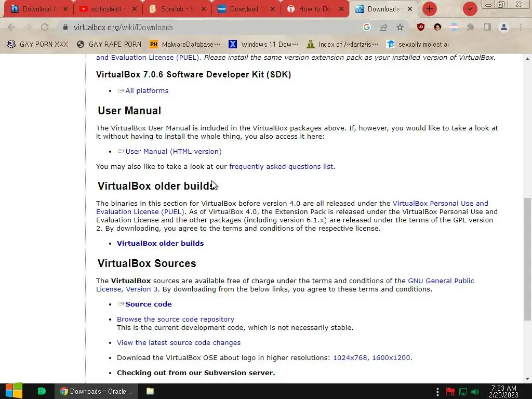Go forward with the forward arrow
The image size is (532, 399).
point(28,27)
